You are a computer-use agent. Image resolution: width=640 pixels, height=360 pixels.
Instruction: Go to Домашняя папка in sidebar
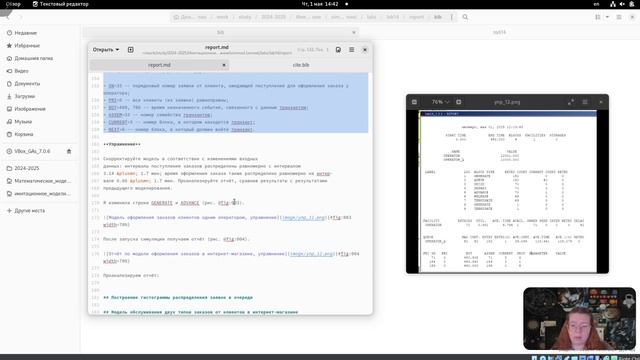click(33, 58)
